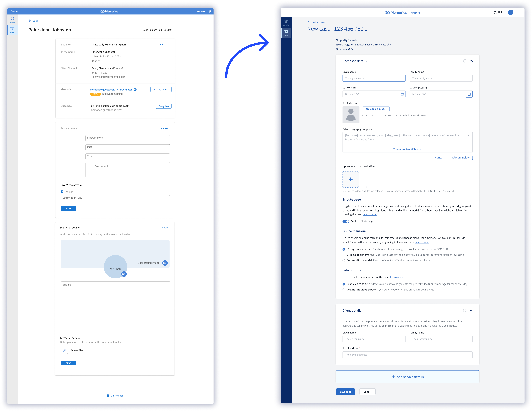Open memorial link external icon
The height and width of the screenshot is (411, 532).
(136, 90)
